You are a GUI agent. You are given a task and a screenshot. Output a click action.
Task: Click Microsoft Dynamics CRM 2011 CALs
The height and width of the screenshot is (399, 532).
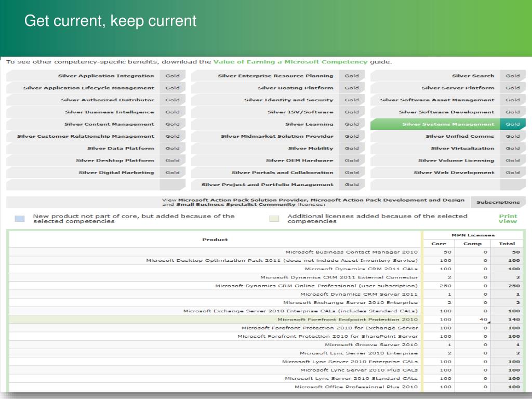362,269
